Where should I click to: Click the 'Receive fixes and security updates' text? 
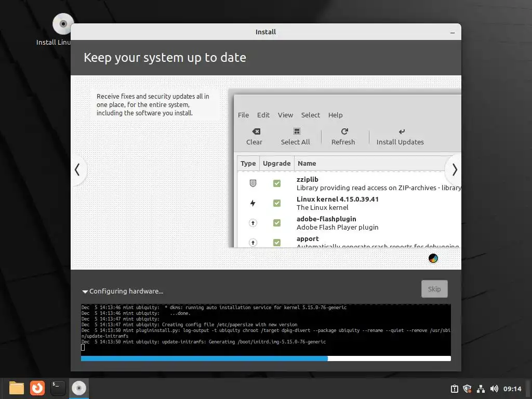click(x=153, y=104)
